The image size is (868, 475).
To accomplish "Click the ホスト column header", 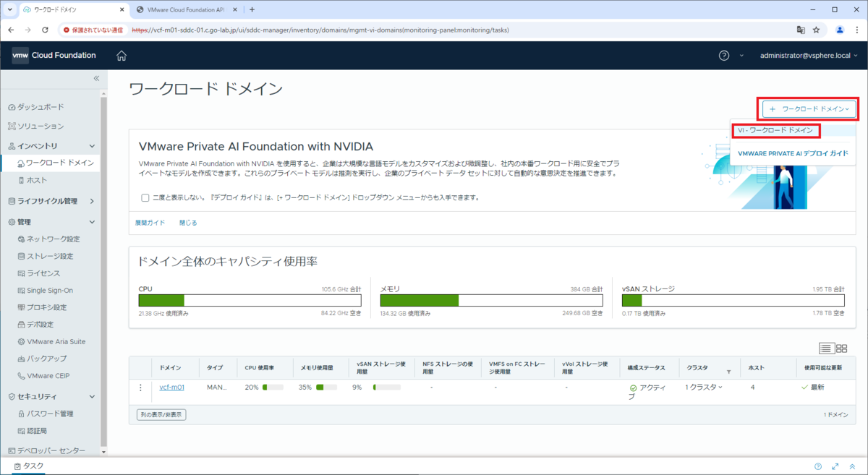I will pyautogui.click(x=756, y=367).
